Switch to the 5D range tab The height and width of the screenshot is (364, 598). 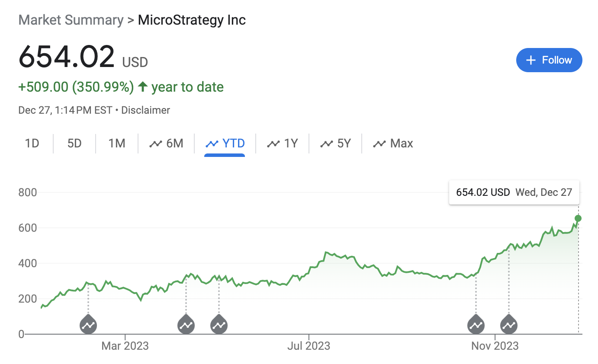pyautogui.click(x=74, y=144)
